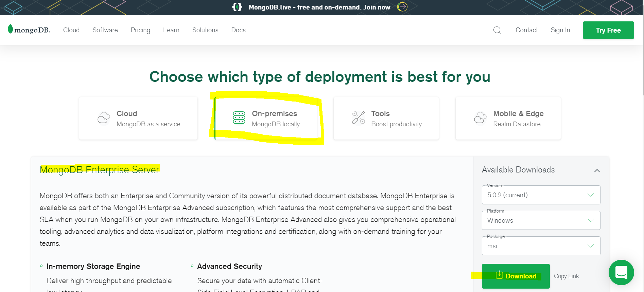Open the Package dropdown showing msi
The image size is (644, 292).
(x=541, y=246)
